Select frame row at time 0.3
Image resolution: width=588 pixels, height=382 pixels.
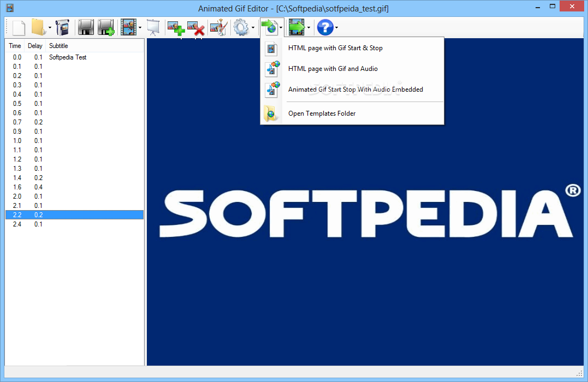pos(75,85)
